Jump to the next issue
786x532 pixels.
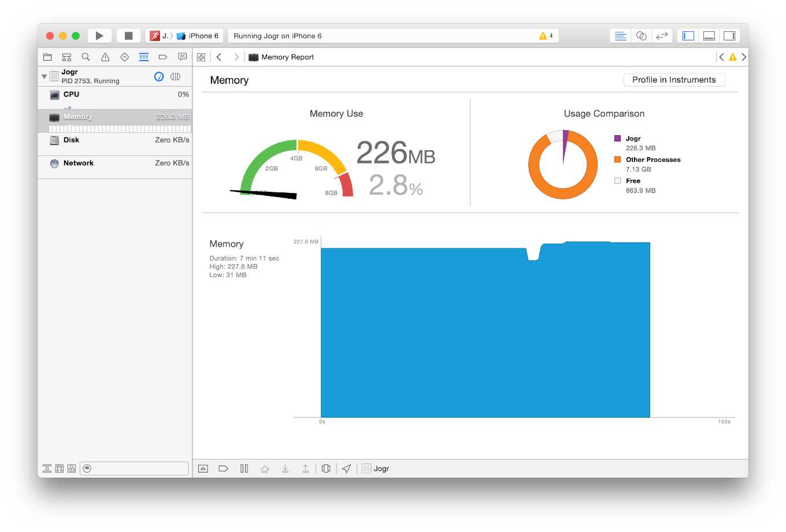point(744,57)
